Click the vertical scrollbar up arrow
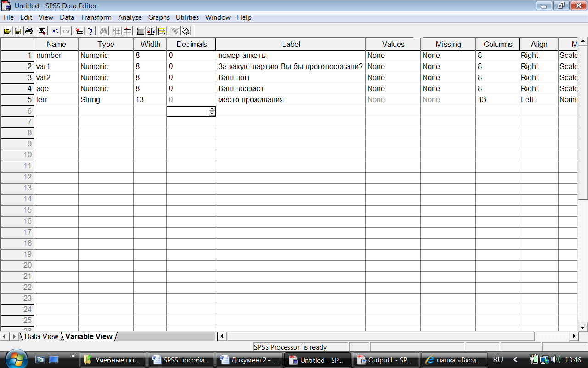Image resolution: width=588 pixels, height=368 pixels. tap(582, 42)
